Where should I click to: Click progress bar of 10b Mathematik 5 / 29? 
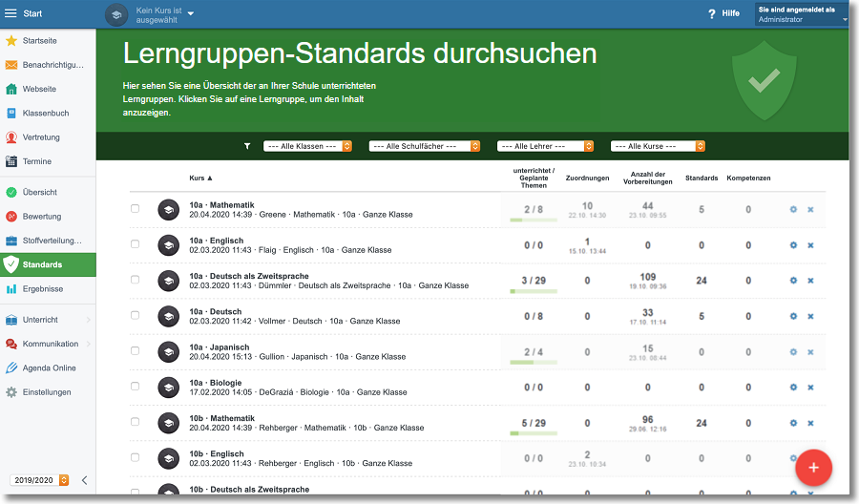(x=534, y=434)
